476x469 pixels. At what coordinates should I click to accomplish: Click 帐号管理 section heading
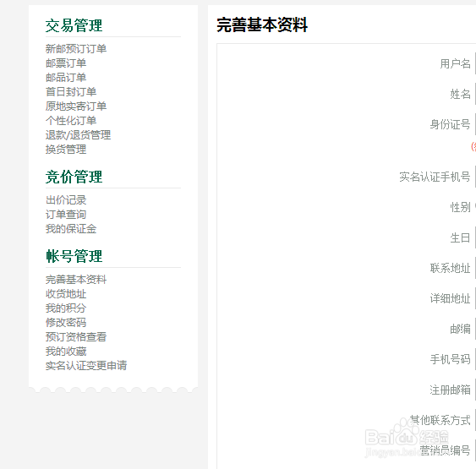[74, 256]
